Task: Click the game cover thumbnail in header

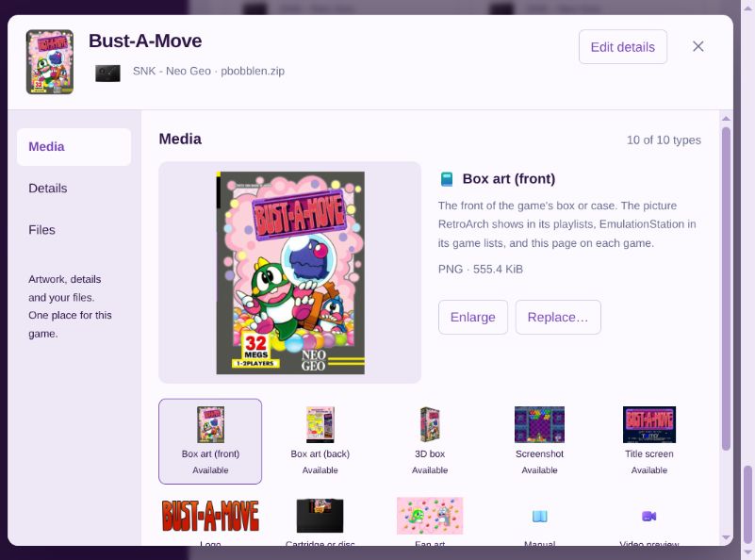Action: click(x=50, y=61)
